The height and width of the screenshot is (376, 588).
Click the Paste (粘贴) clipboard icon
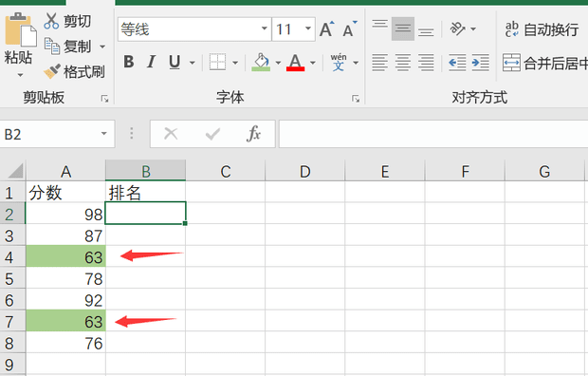coord(20,34)
